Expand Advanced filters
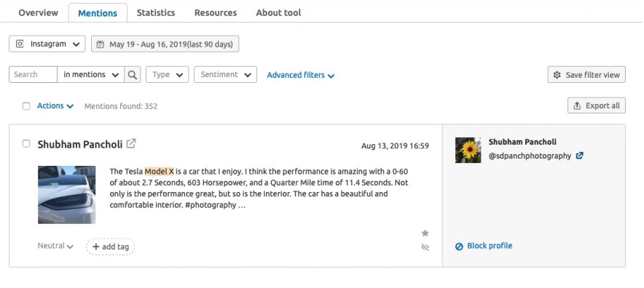The width and height of the screenshot is (644, 288). pos(301,75)
